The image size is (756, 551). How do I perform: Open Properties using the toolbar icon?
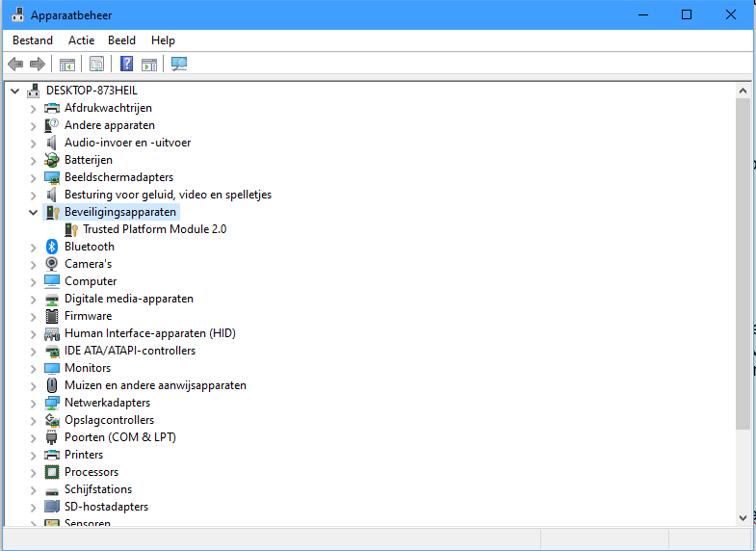(96, 65)
